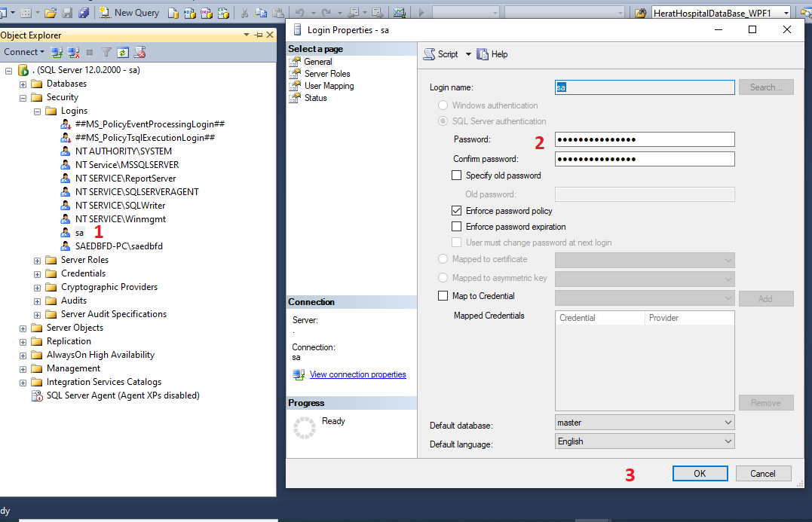This screenshot has width=812, height=522.
Task: Click Connect Object Explorer icon
Action: tap(57, 52)
